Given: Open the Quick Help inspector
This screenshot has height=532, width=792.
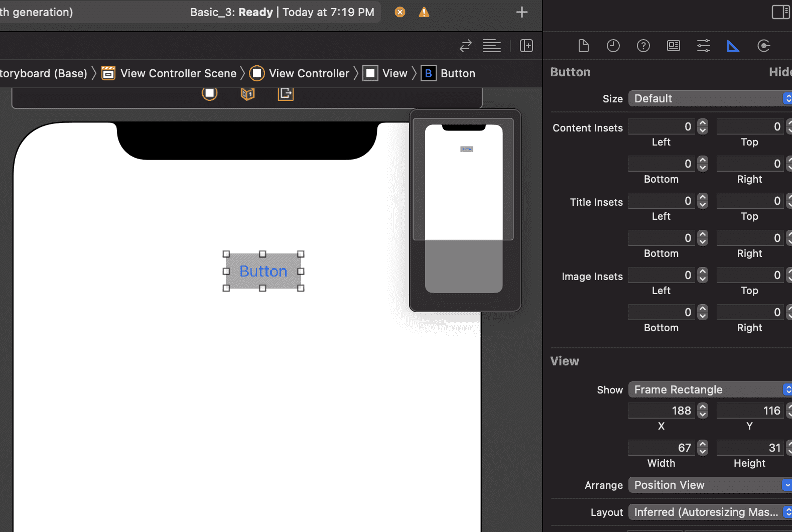Looking at the screenshot, I should coord(643,46).
